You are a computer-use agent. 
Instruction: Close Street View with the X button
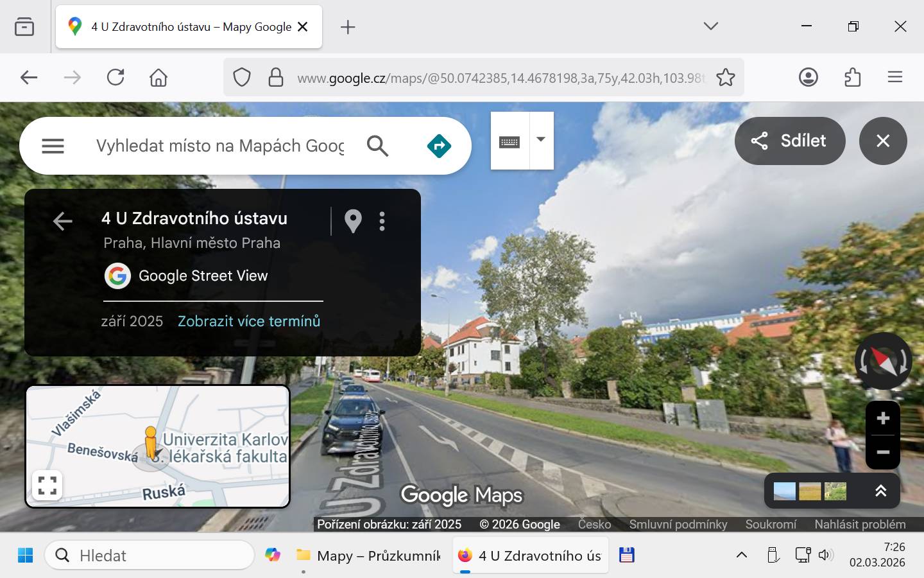coord(883,141)
